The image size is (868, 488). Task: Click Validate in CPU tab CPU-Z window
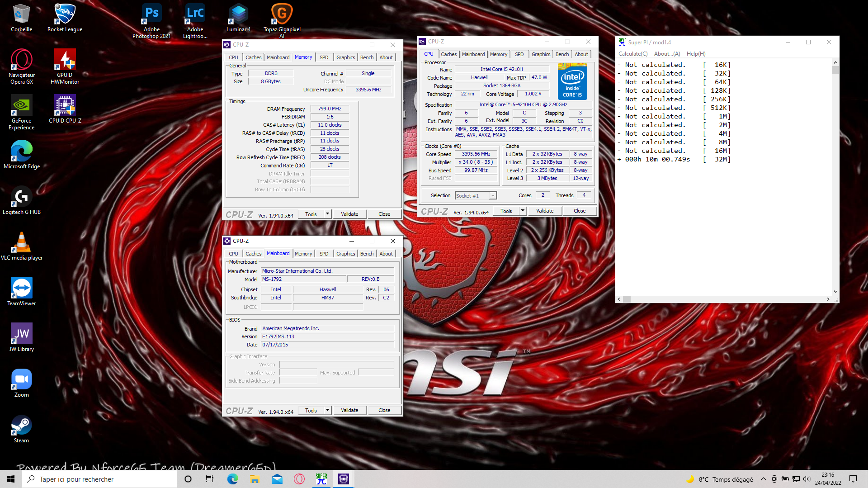545,211
